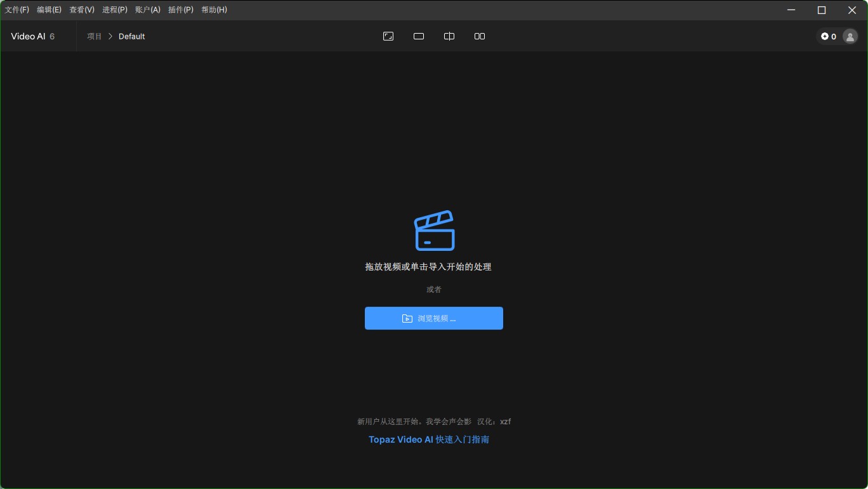The height and width of the screenshot is (489, 868).
Task: Select the single view layout icon
Action: 419,36
